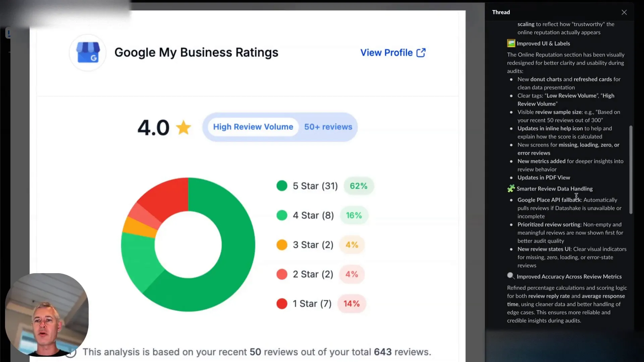Click the Google Place API fallback text
Screen dimensions: 644x362
pos(549,200)
